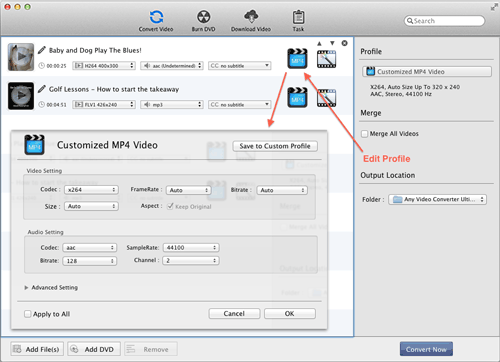500x362 pixels.
Task: Open the subtitle dropdown for Golf Lessons
Action: (x=239, y=104)
